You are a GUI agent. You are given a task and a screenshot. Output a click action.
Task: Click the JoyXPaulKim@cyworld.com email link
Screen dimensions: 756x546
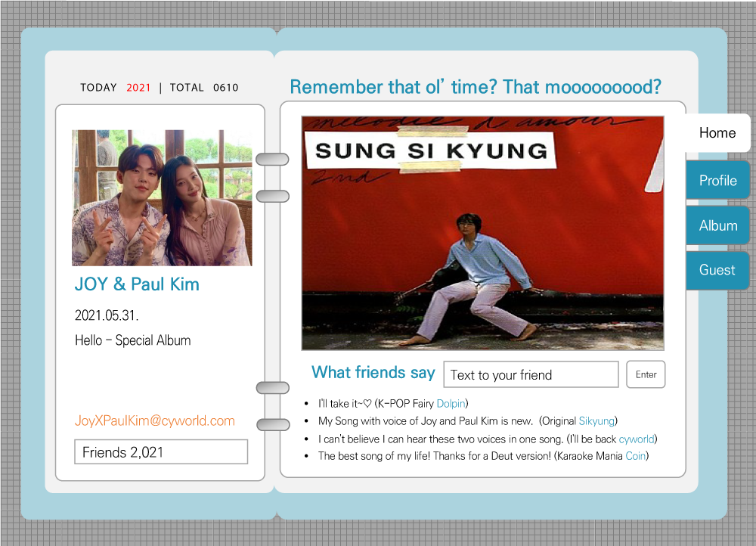click(155, 420)
